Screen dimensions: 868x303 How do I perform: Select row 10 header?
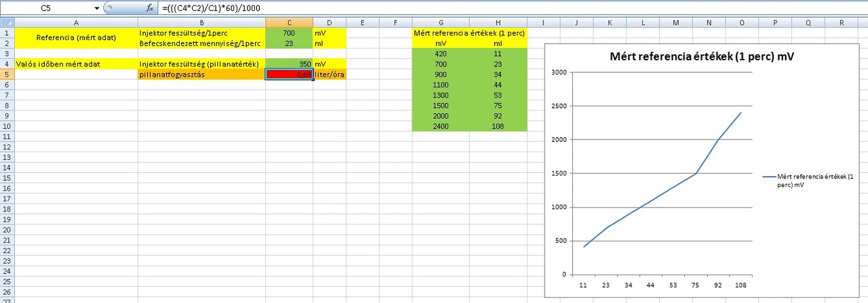(7, 126)
